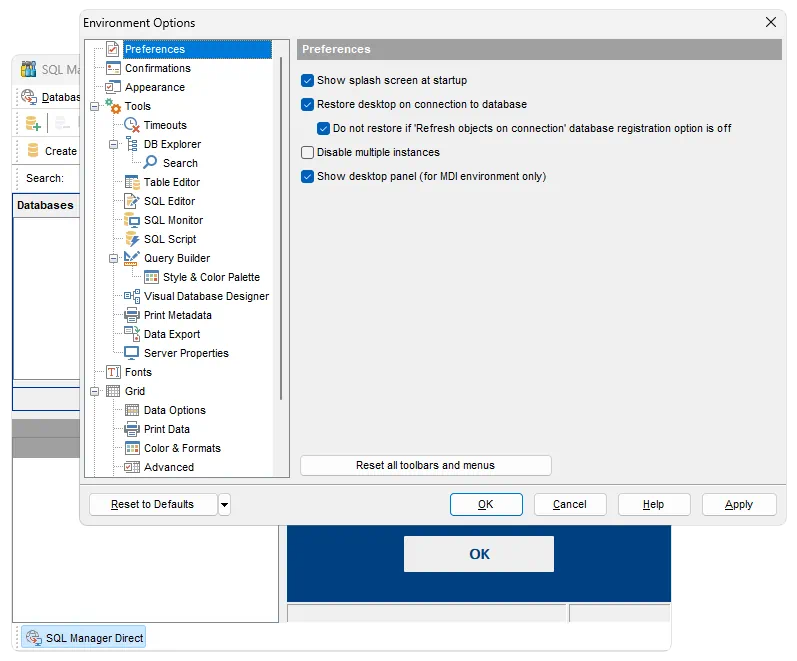The image size is (797, 661).
Task: Click the Advanced icon under Grid
Action: tap(132, 467)
